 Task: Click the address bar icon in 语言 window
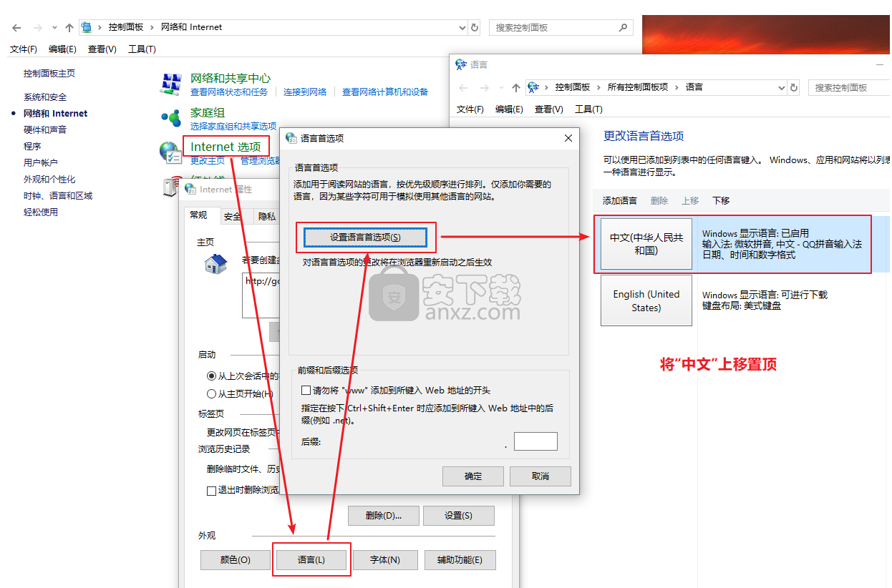pyautogui.click(x=533, y=87)
